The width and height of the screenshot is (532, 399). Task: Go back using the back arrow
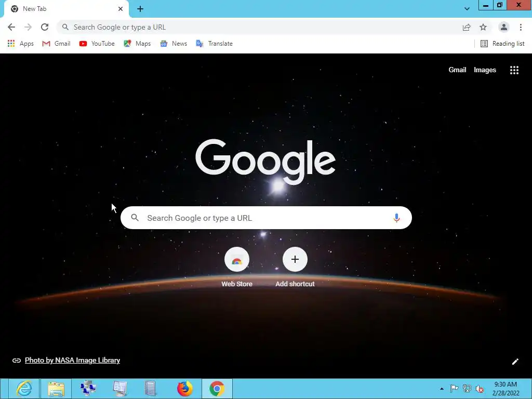tap(11, 27)
